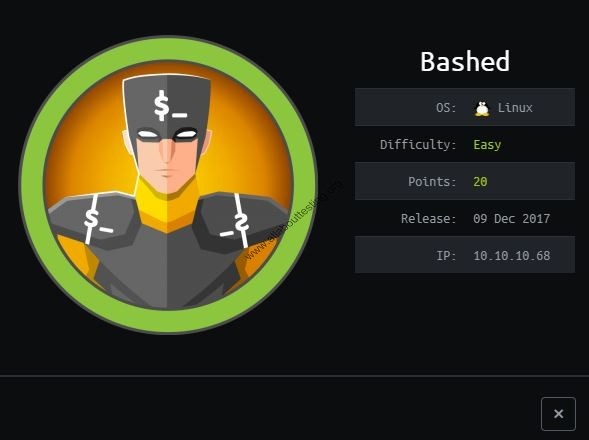Viewport: 589px width, 440px height.
Task: Click the release date 09 Dec 2017
Action: pyautogui.click(x=511, y=218)
